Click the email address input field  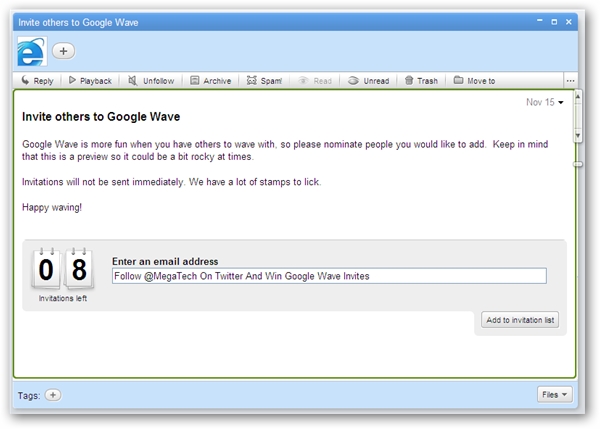(329, 276)
